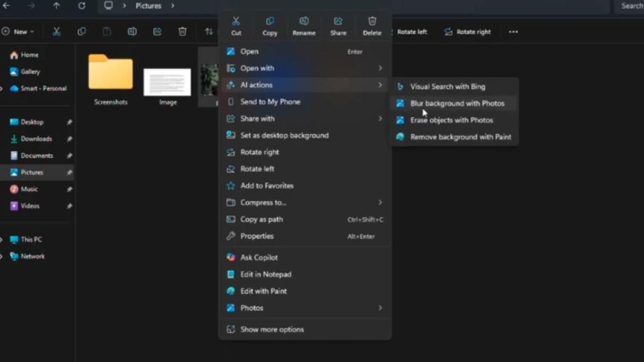The height and width of the screenshot is (362, 644).
Task: Open the See more ellipsis menu
Action: click(514, 32)
